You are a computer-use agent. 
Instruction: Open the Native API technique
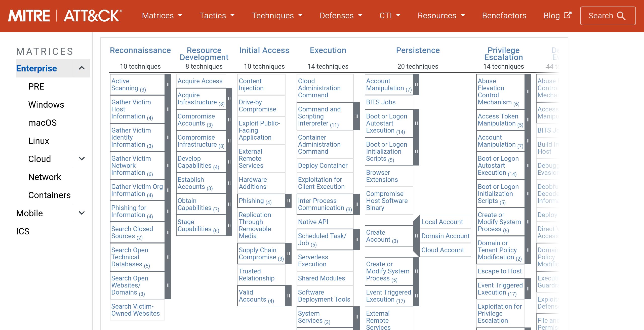point(313,222)
